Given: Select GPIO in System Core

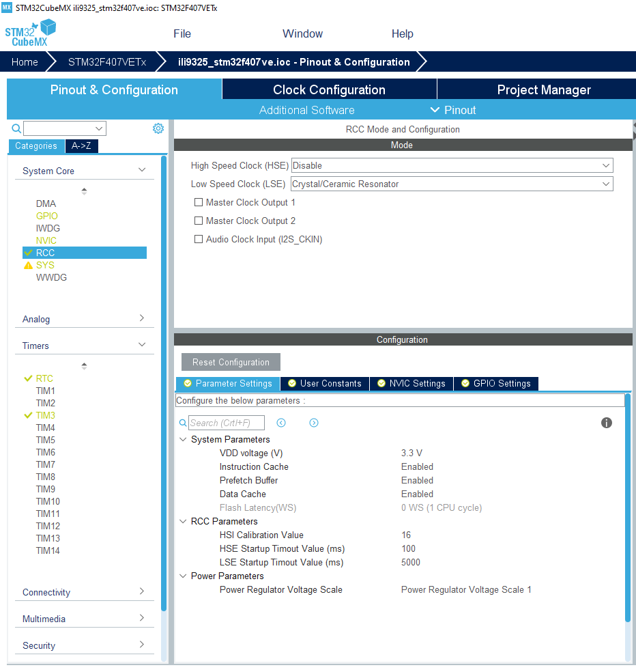Looking at the screenshot, I should point(46,216).
